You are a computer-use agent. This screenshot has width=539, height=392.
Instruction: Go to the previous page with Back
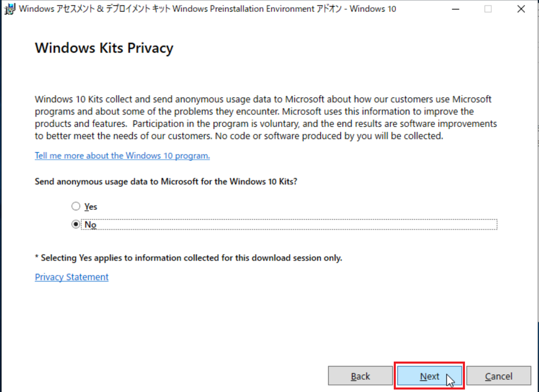pyautogui.click(x=360, y=376)
